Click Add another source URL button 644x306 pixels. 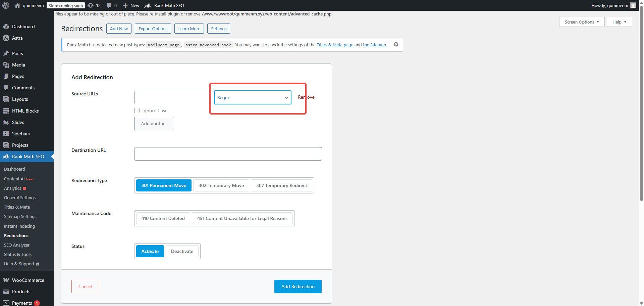pos(154,124)
